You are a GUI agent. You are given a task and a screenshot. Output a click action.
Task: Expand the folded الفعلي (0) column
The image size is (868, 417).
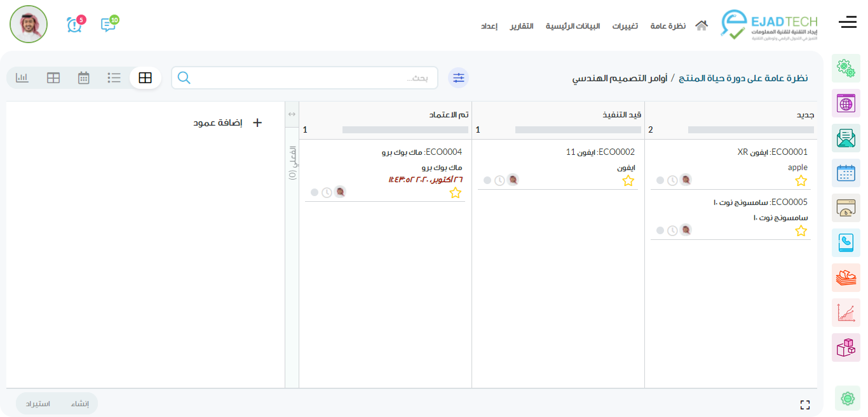292,163
